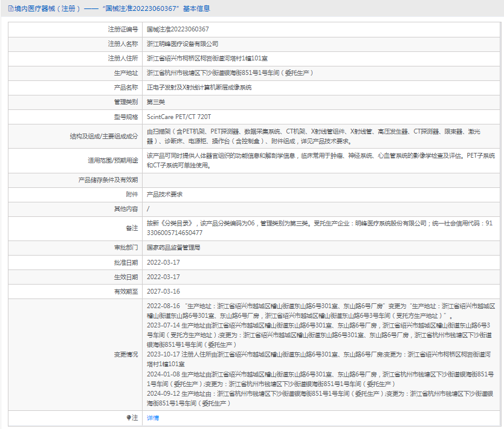Click the 适用范围/预期用途 label
The width and height of the screenshot is (504, 429).
[x=113, y=160]
